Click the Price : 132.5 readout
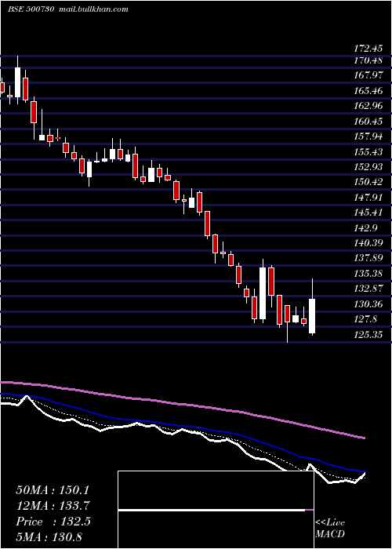The image size is (392, 549). pos(53,522)
